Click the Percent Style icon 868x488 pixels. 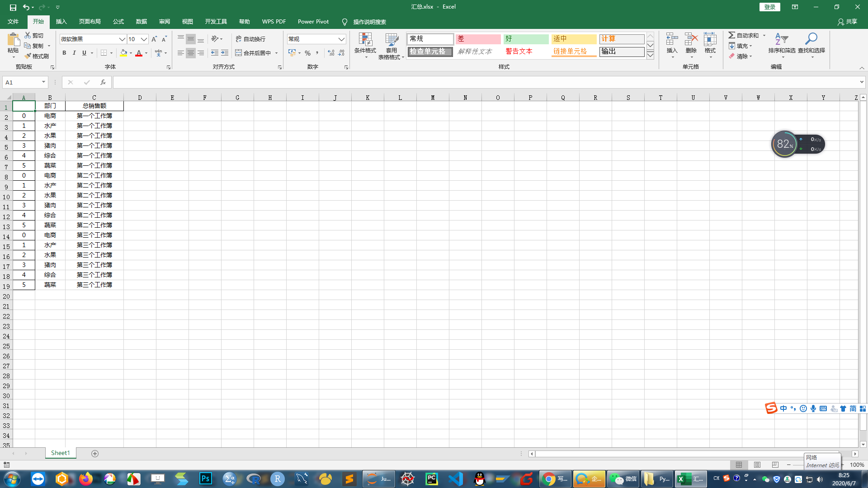(x=307, y=53)
